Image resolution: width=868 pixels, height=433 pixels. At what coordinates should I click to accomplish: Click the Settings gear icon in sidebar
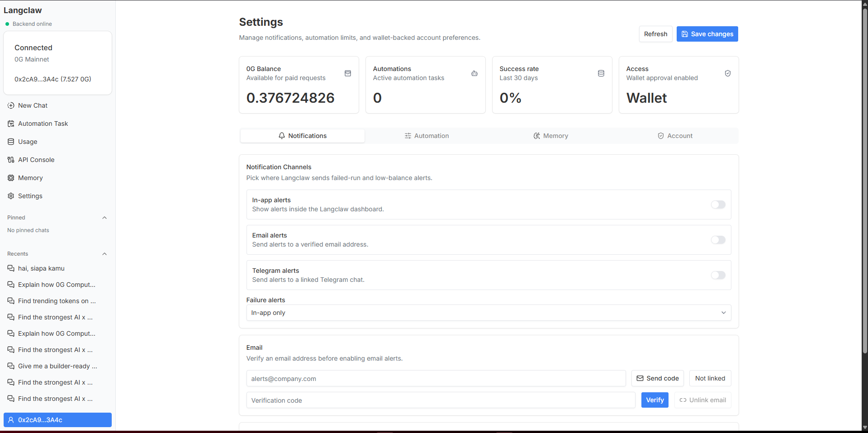(x=11, y=196)
